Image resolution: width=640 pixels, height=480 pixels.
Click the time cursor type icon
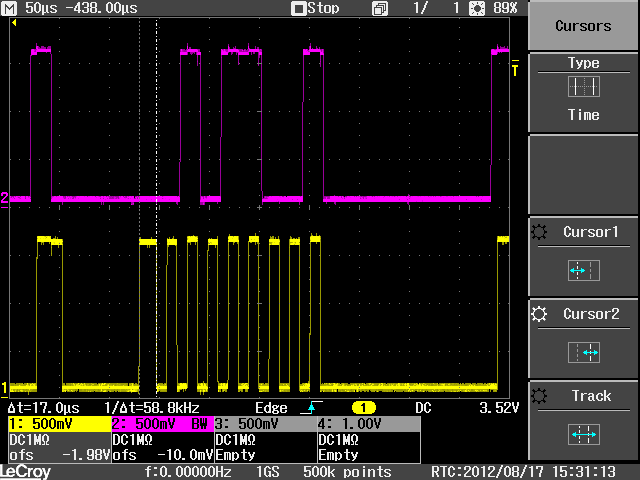click(584, 87)
